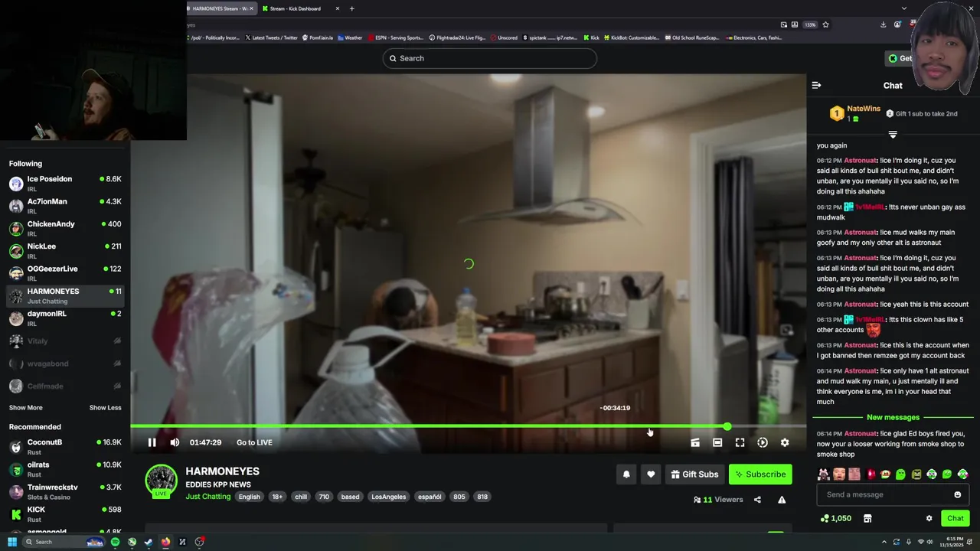Mute the stream volume

coord(175,442)
